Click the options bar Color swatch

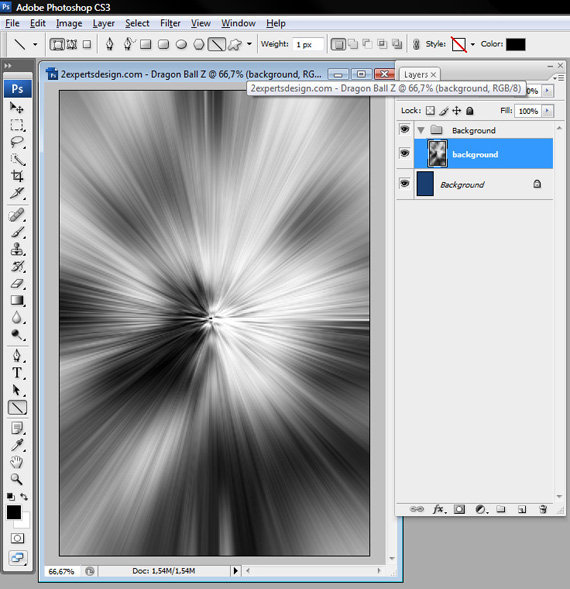coord(516,44)
